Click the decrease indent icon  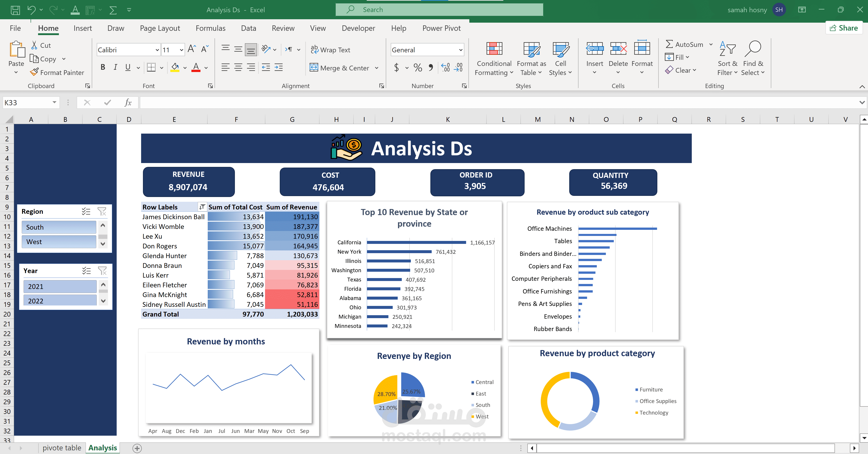pos(266,67)
